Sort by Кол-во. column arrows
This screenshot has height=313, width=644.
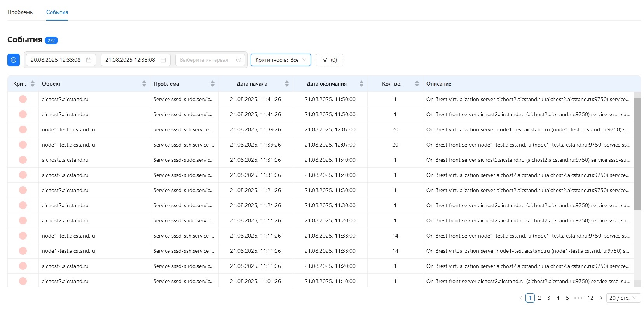coord(417,84)
